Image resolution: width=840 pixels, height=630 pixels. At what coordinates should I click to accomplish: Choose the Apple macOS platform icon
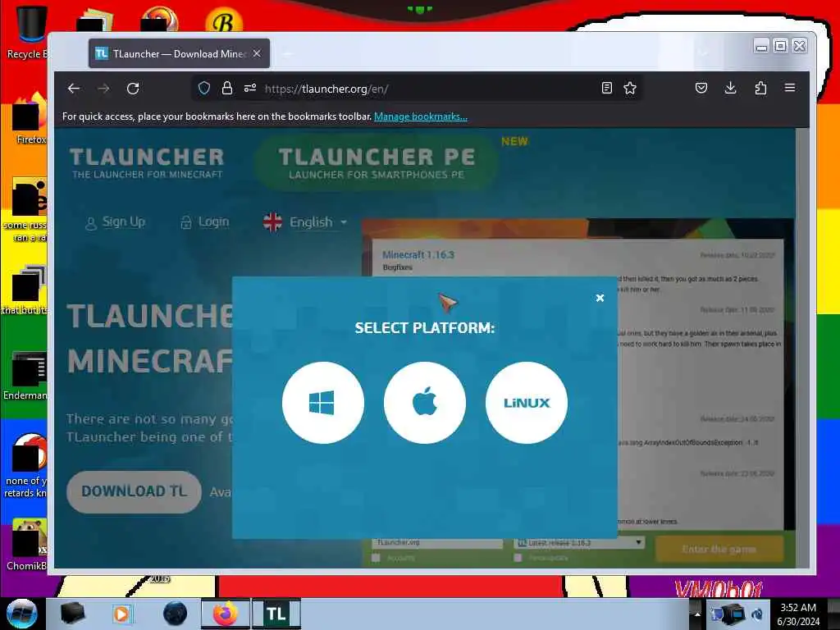point(424,402)
